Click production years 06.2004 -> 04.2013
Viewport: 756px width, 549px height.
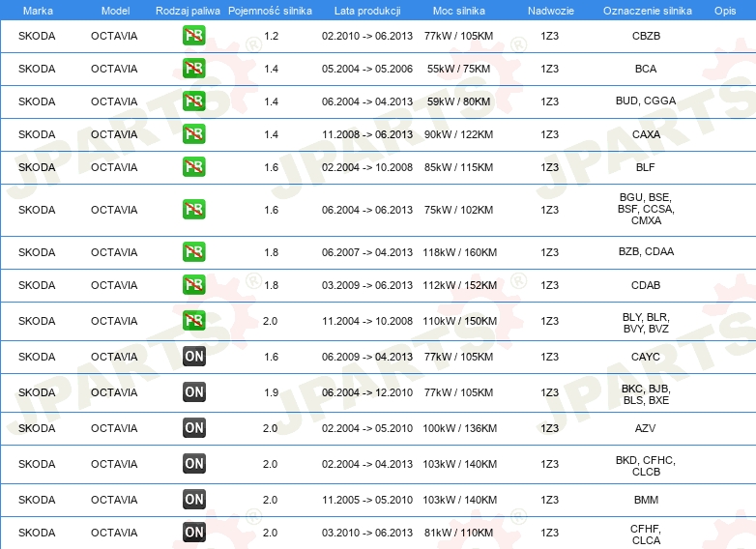[367, 101]
